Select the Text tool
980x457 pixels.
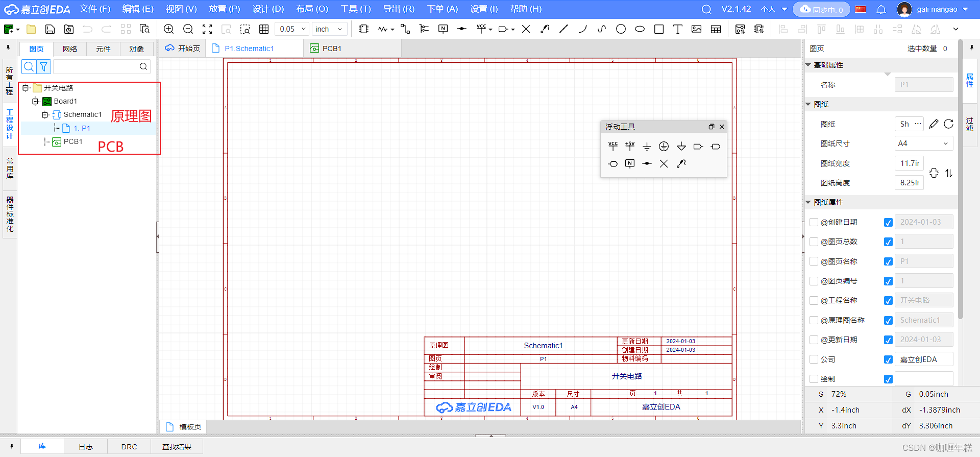coord(678,29)
